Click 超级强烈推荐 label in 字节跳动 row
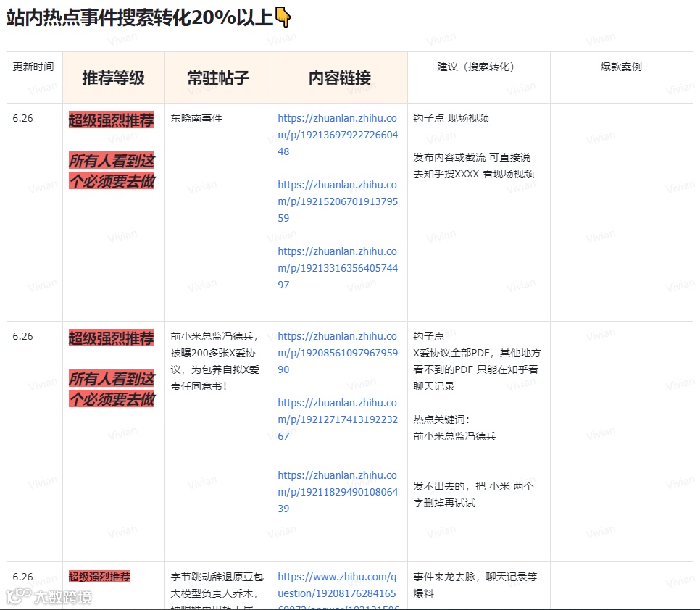The height and width of the screenshot is (610, 700). coord(99,577)
